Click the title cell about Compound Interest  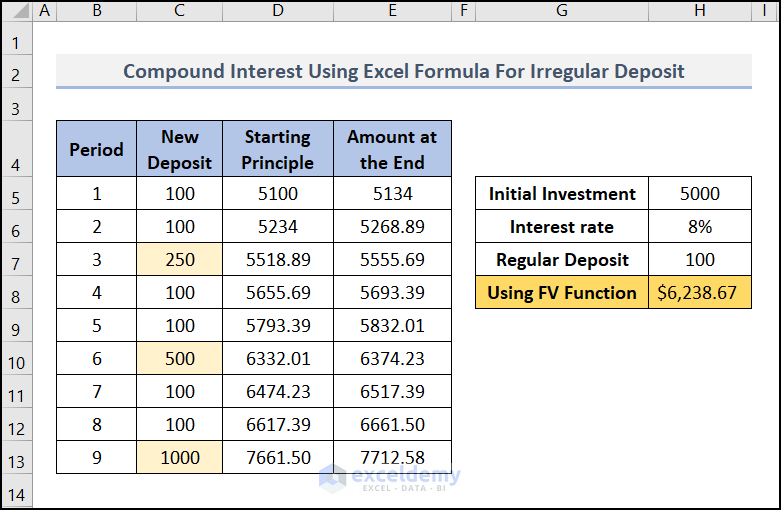403,72
